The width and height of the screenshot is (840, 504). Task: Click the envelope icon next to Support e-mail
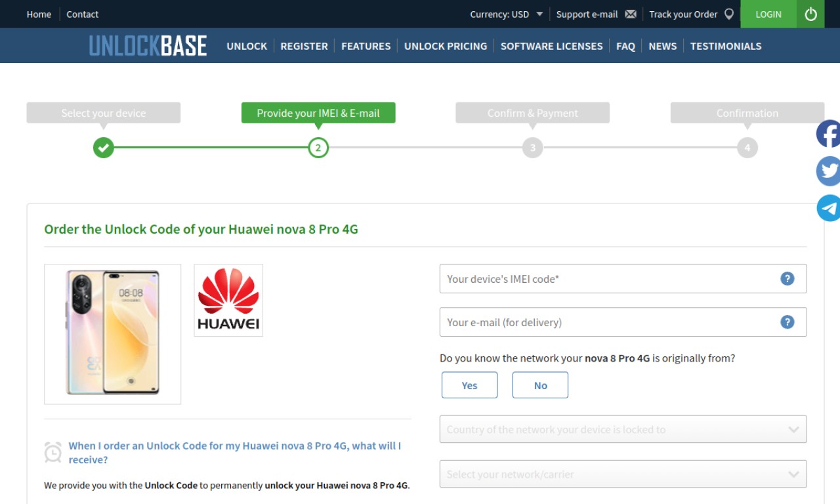[x=631, y=14]
